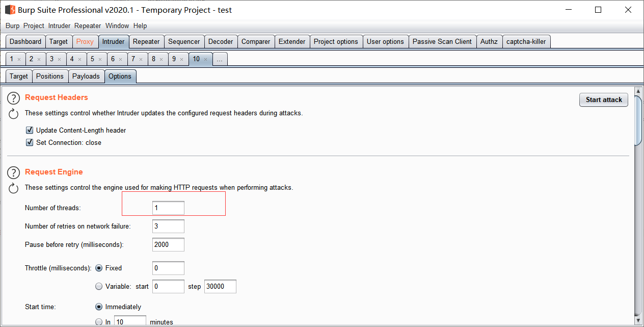Close Intruder attack tab 8
The height and width of the screenshot is (327, 644).
(161, 60)
